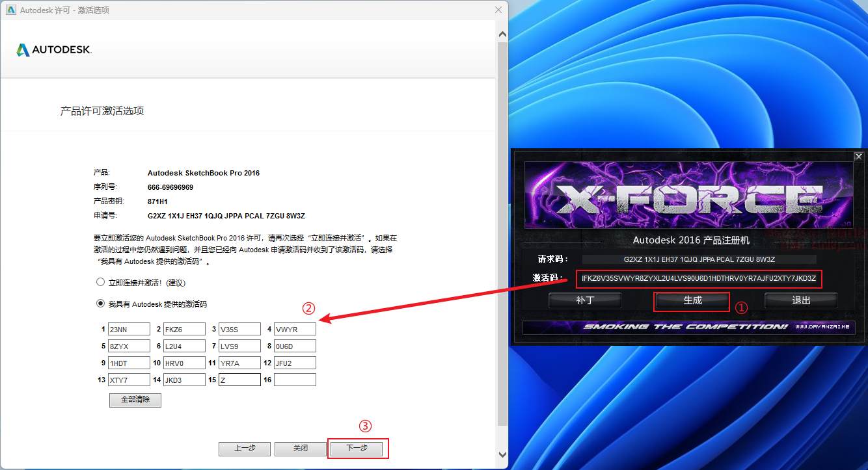The height and width of the screenshot is (470, 868).
Task: Click the 全部清除 button
Action: 135,400
